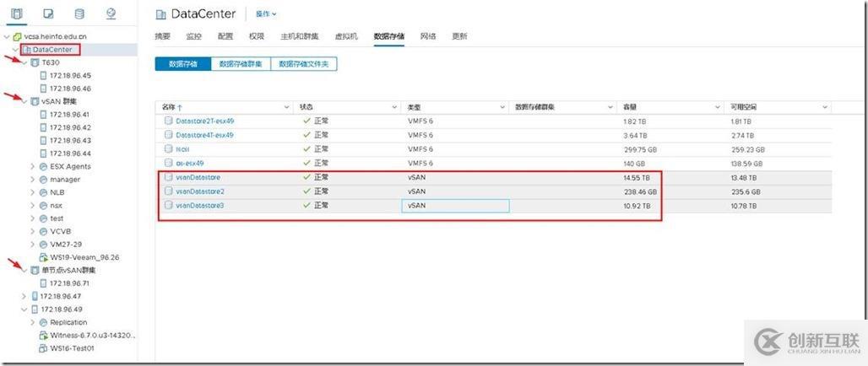Click the vsanDatastore2 datastore icon
868x366 pixels.
point(168,191)
